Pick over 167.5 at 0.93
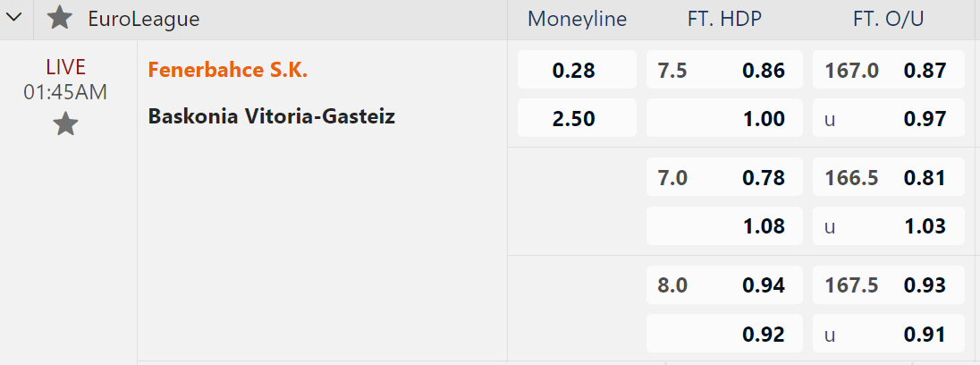The image size is (980, 365). [888, 285]
